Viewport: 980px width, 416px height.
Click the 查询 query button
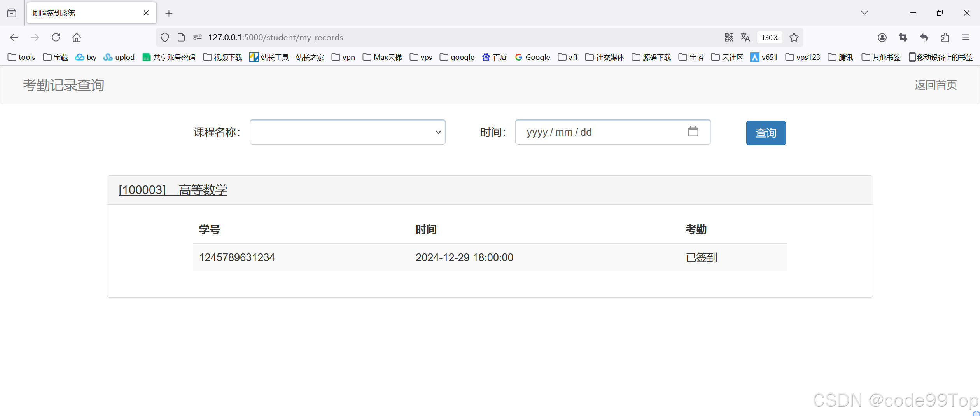point(765,133)
